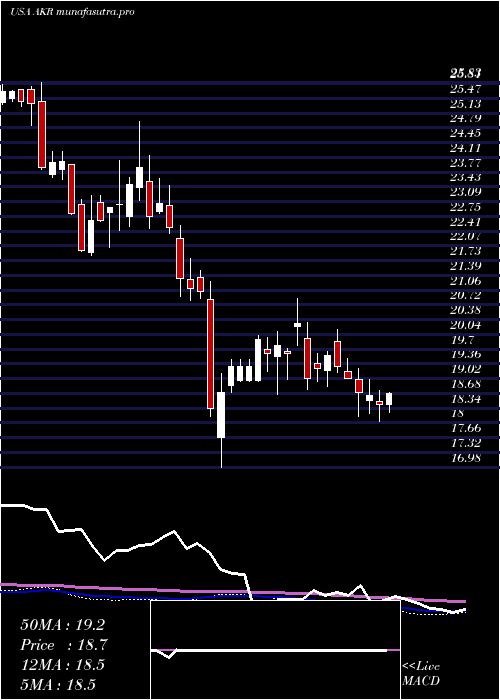The height and width of the screenshot is (700, 500).
Task: Click the 5MA : 18.5 readout
Action: click(x=58, y=684)
